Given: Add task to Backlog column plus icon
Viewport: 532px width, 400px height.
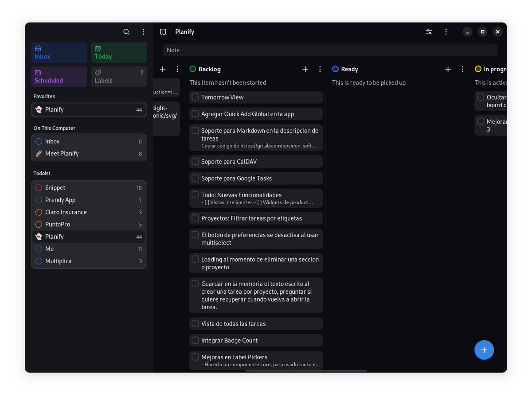Looking at the screenshot, I should point(305,69).
